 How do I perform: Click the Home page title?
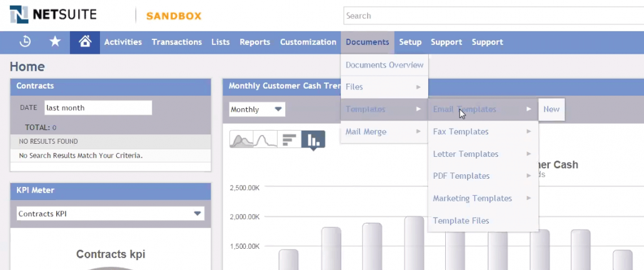pos(27,66)
